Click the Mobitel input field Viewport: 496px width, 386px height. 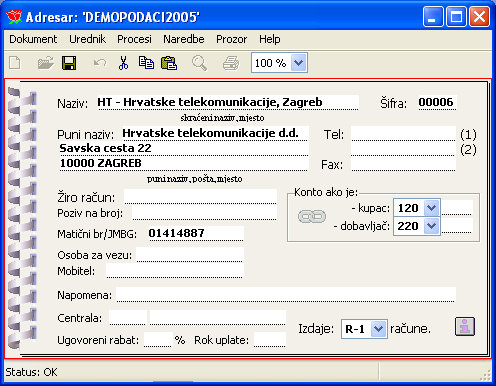(x=175, y=271)
